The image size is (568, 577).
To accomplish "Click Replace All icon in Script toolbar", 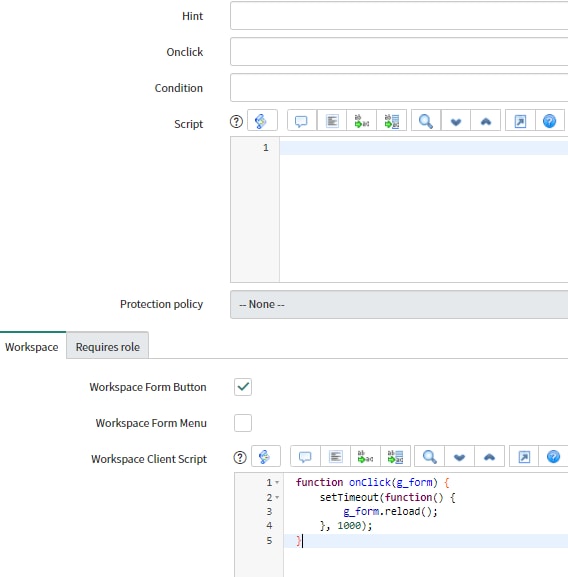I will (392, 121).
